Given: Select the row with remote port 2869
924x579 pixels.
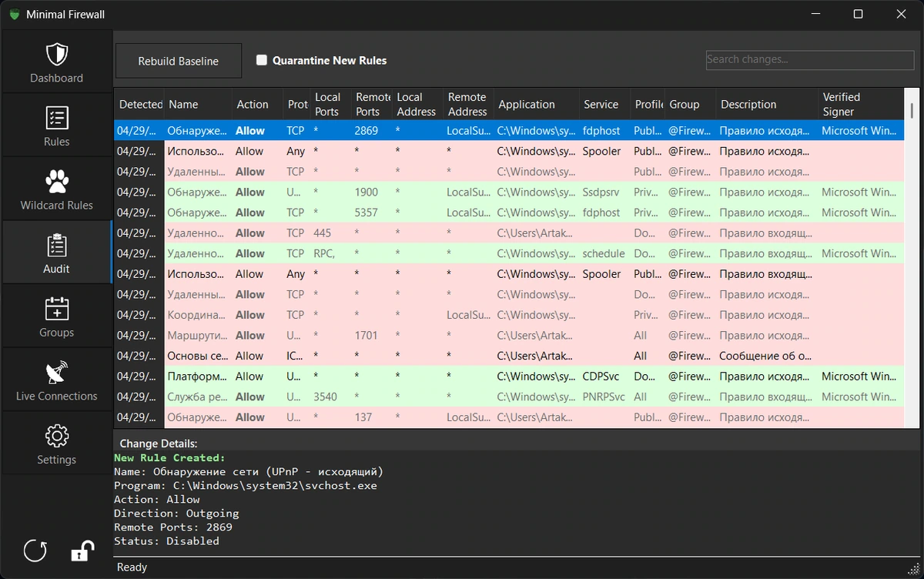Looking at the screenshot, I should point(508,131).
